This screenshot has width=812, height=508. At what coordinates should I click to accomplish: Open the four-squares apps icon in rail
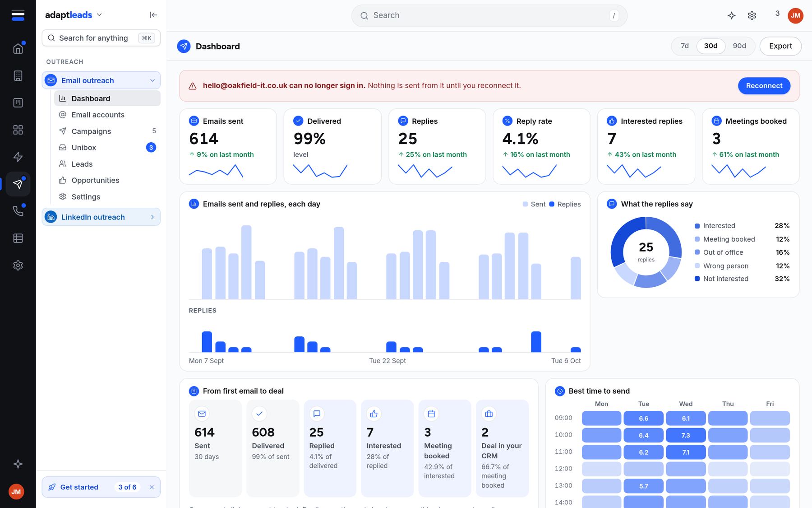[x=18, y=130]
